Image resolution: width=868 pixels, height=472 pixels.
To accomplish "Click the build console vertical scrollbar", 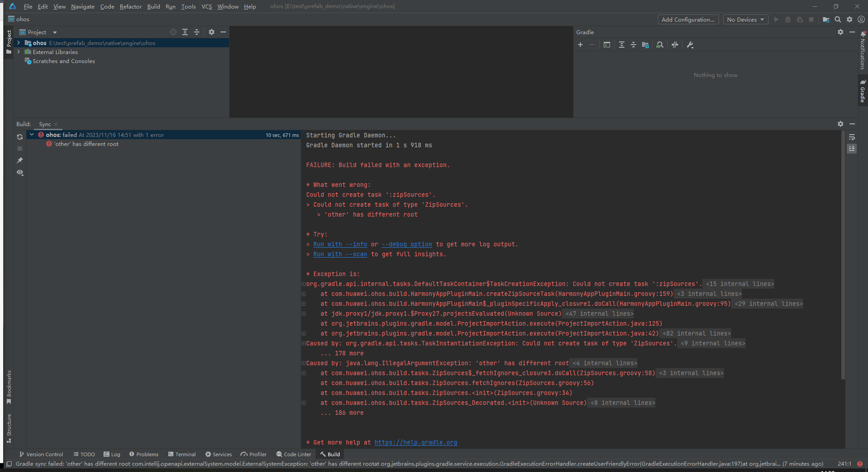I will (x=843, y=254).
